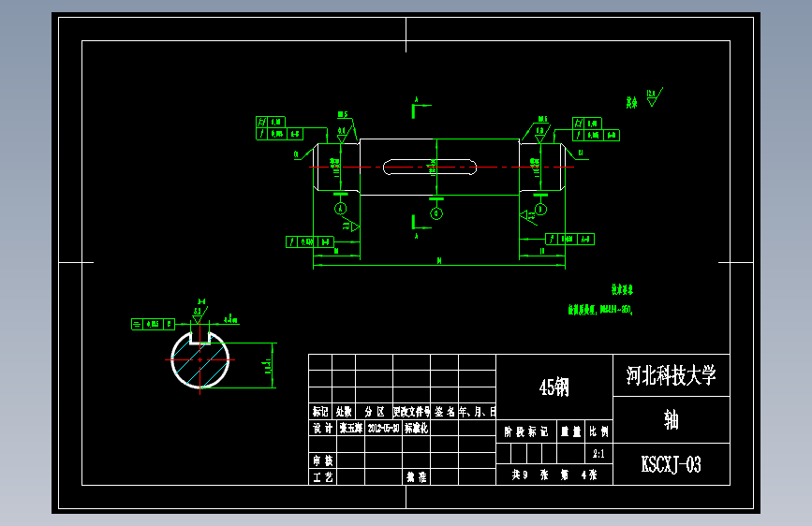Image resolution: width=812 pixels, height=526 pixels.
Task: Click the datum A circle below the shaft
Action: (340, 209)
